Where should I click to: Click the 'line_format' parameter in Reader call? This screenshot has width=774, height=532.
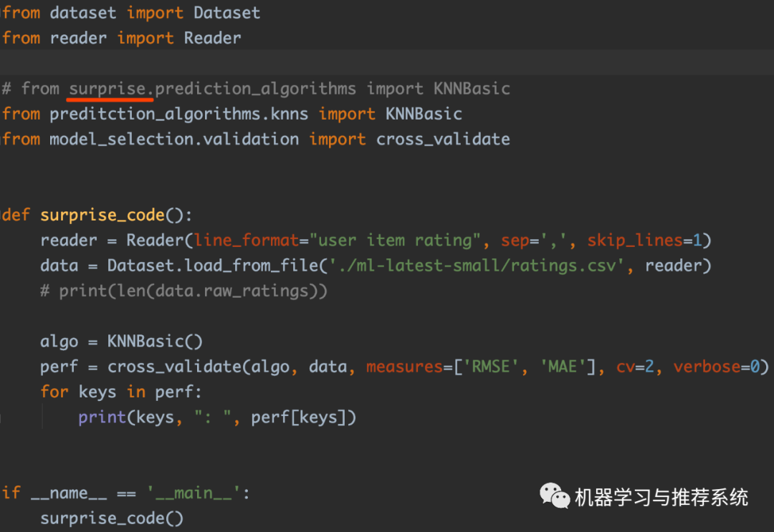coord(247,241)
